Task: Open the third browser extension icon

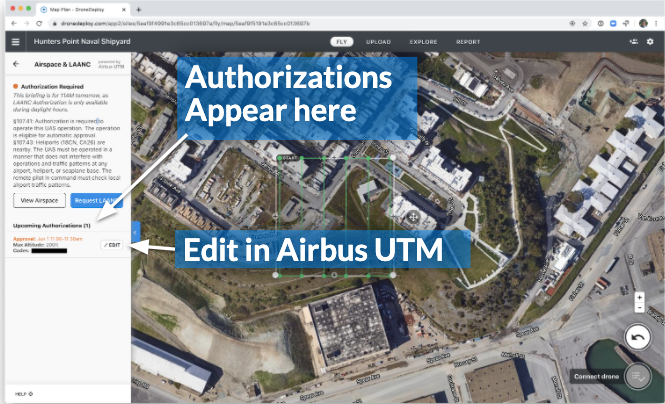Action: point(626,23)
